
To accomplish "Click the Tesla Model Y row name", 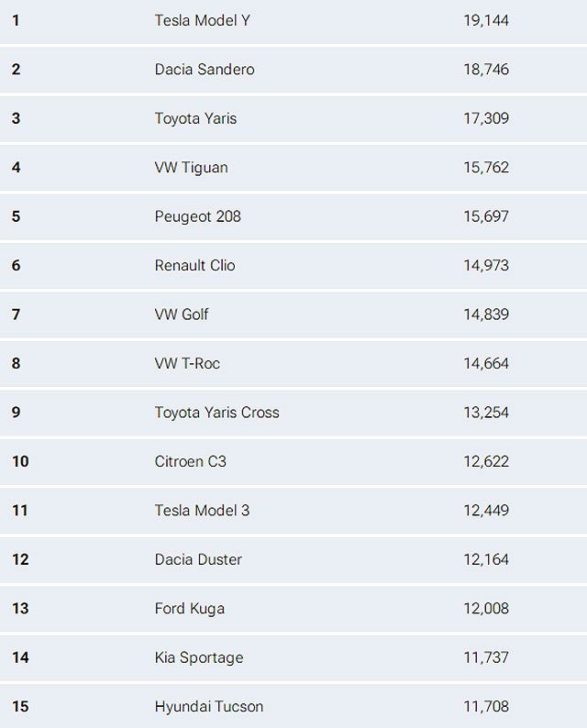I will 202,20.
